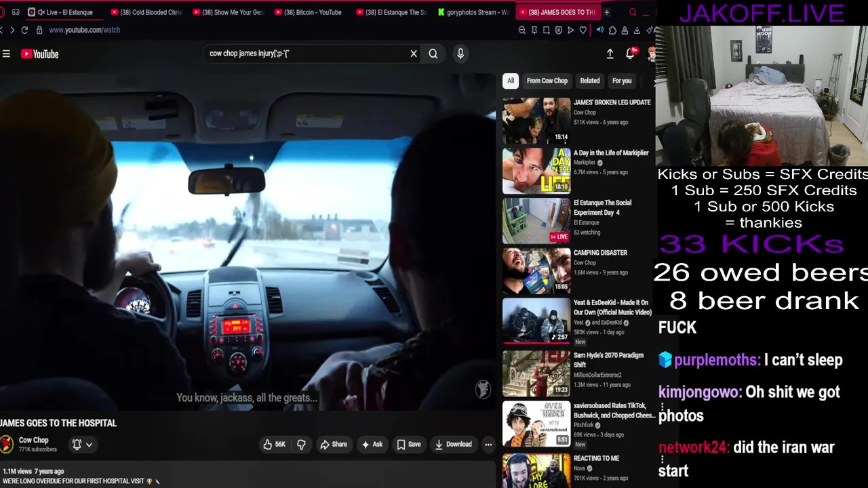Open browser workspaces icon beside tabs

tap(16, 12)
